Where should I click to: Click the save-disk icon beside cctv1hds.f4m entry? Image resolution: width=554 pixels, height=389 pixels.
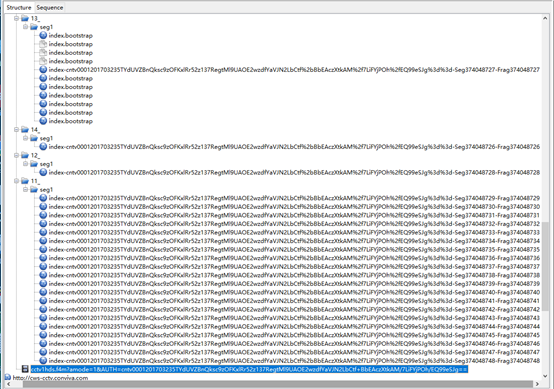click(25, 369)
